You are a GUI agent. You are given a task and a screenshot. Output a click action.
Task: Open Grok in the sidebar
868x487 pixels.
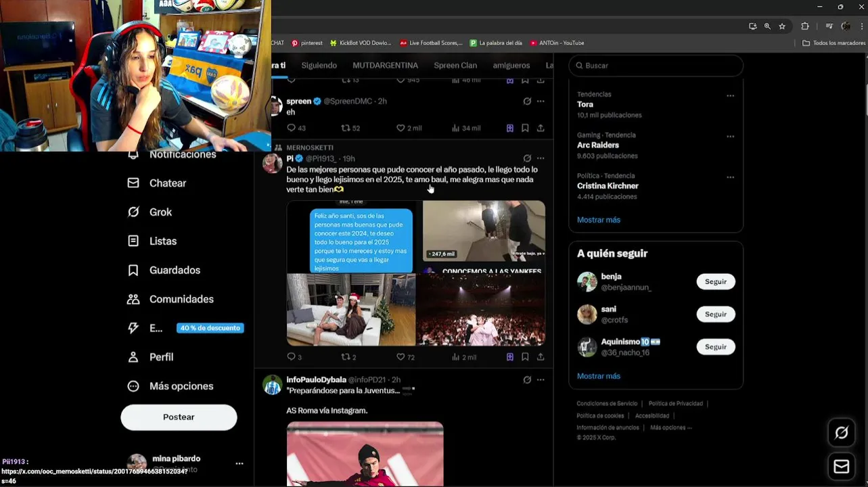pos(150,212)
